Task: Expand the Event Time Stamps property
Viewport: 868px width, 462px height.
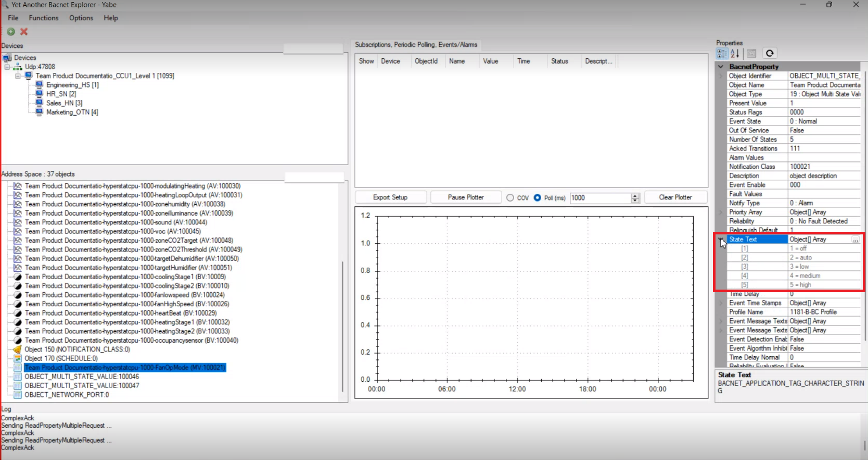Action: (721, 303)
